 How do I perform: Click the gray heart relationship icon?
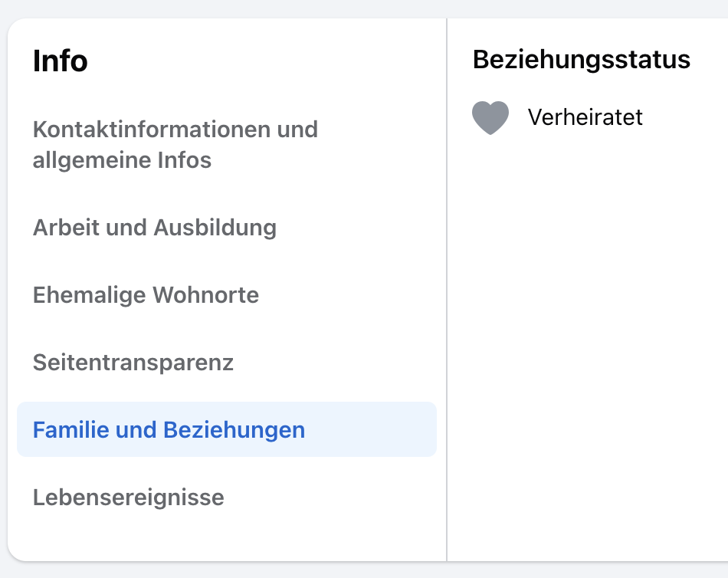pos(490,118)
